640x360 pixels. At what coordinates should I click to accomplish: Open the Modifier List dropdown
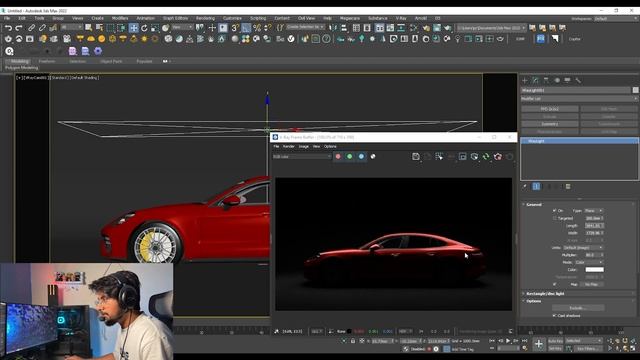tap(579, 99)
